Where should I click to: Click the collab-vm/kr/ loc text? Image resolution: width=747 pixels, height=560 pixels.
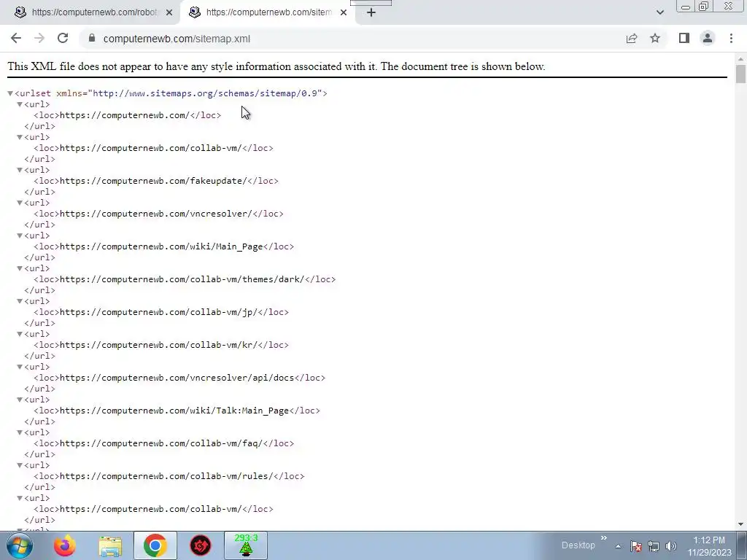tap(158, 345)
